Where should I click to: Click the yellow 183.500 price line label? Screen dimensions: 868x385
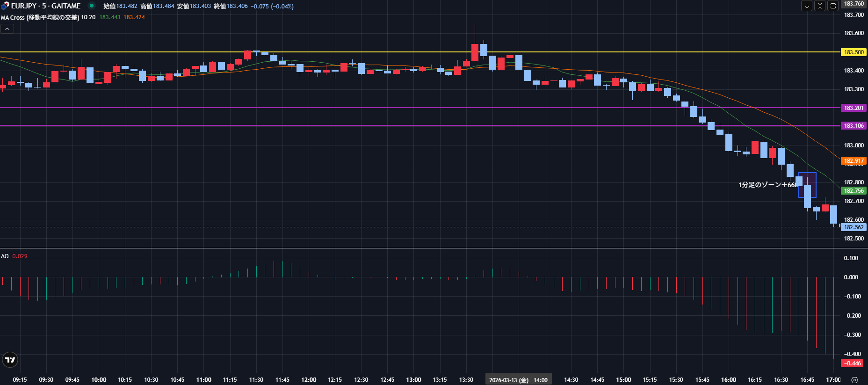854,52
